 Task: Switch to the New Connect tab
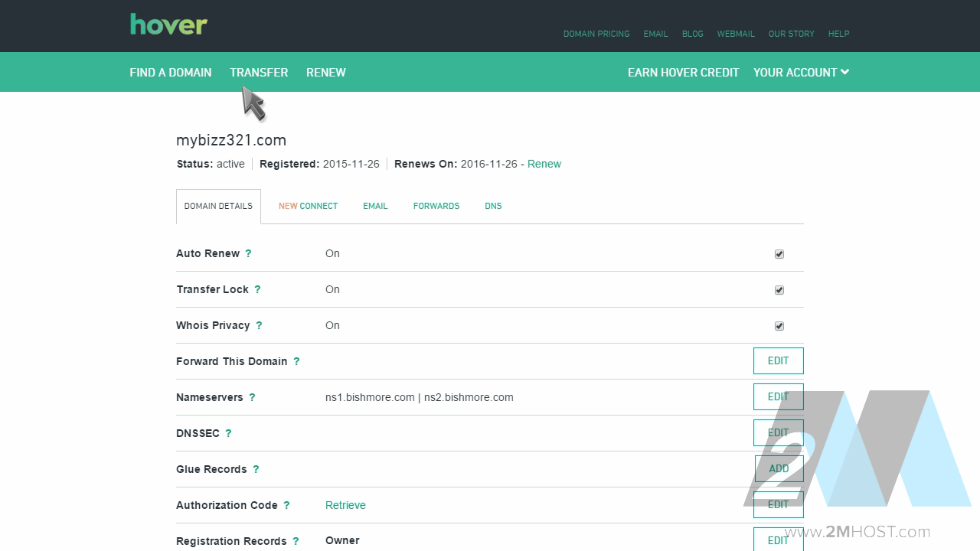pyautogui.click(x=308, y=206)
